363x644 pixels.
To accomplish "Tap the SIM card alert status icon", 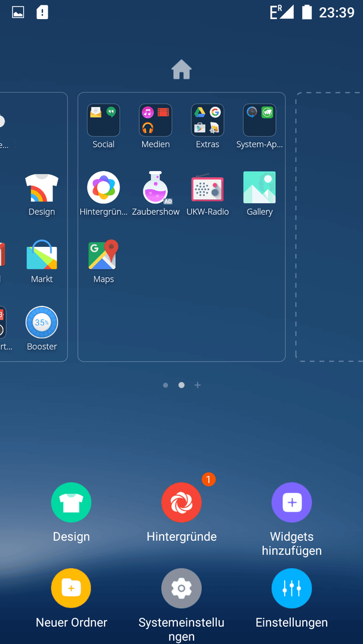I will tap(42, 13).
